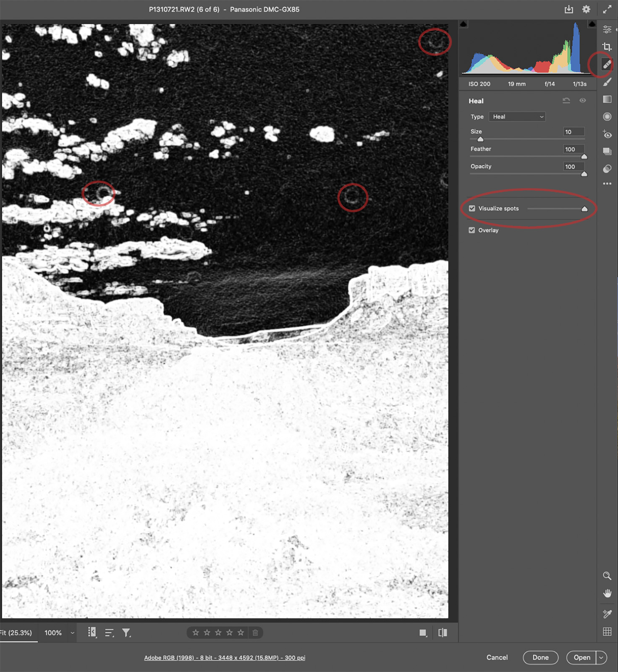Toggle Heal panel eye visibility
Viewport: 618px width, 672px height.
(582, 100)
